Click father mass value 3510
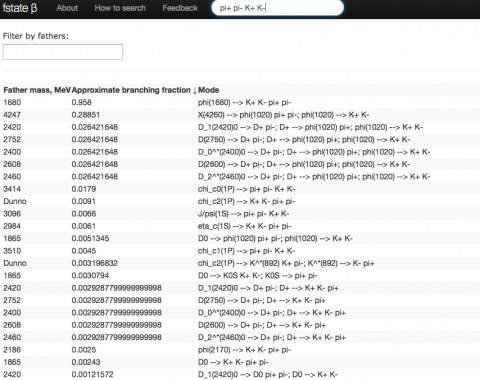The image size is (480, 380). point(12,251)
